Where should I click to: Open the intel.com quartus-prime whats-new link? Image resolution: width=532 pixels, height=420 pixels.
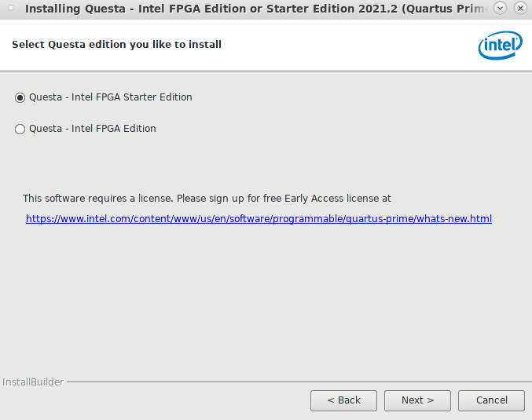(x=259, y=219)
